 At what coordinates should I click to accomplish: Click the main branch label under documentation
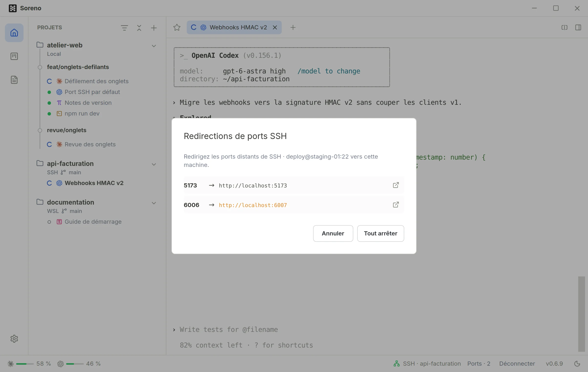[x=76, y=211]
